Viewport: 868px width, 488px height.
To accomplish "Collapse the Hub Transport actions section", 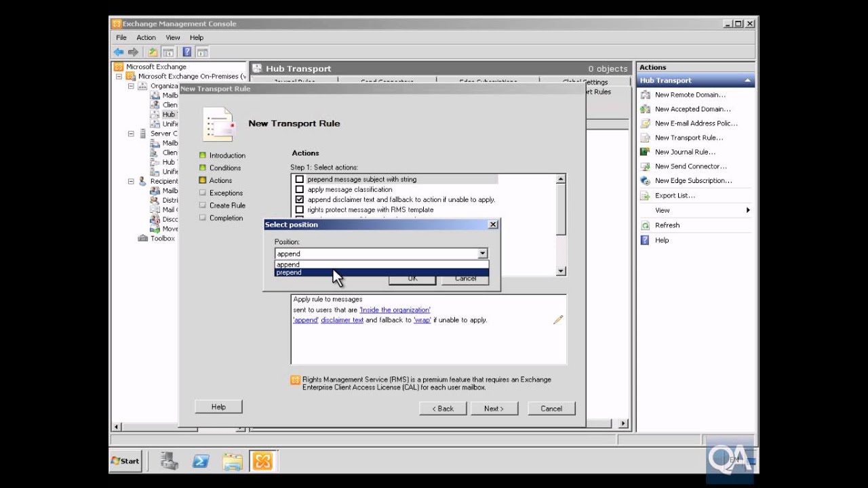I will pos(748,81).
